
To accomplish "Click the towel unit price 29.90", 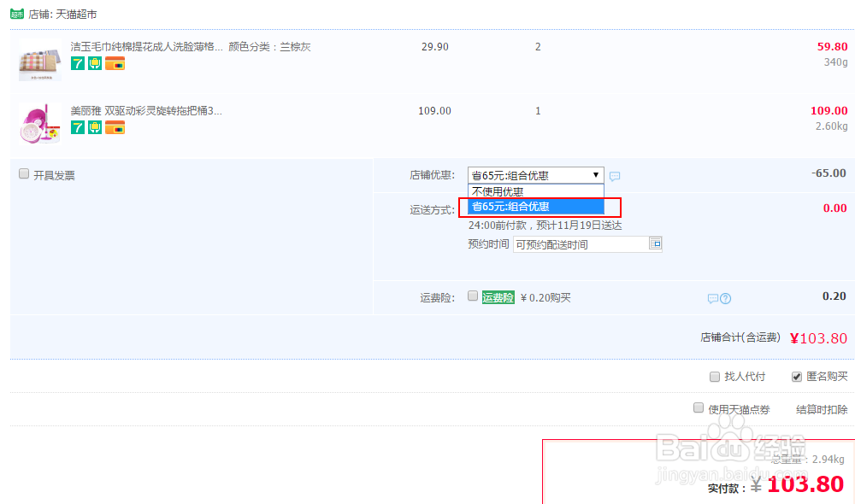I will coord(435,47).
